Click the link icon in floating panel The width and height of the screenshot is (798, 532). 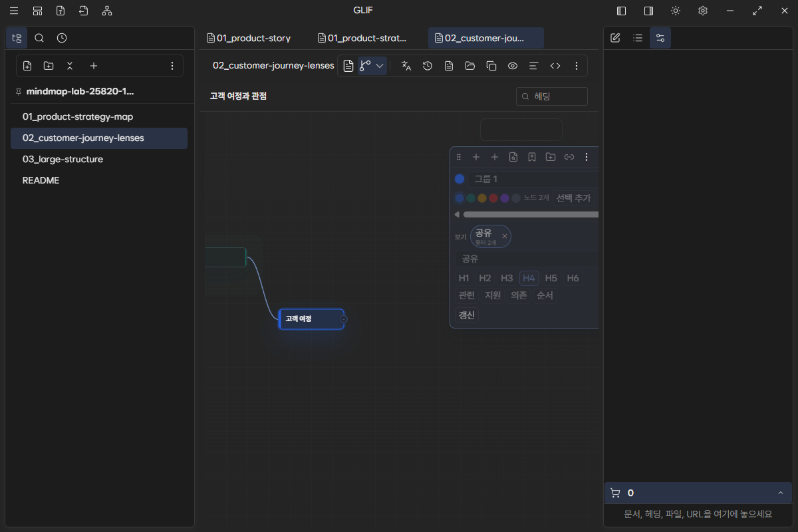click(569, 157)
